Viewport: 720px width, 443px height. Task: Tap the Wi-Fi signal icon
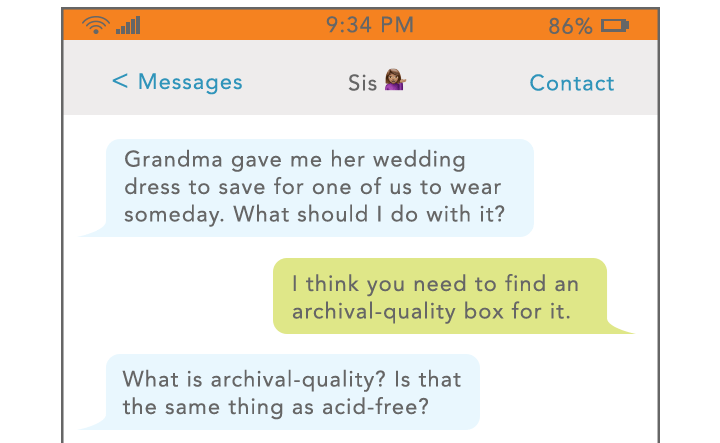click(97, 25)
